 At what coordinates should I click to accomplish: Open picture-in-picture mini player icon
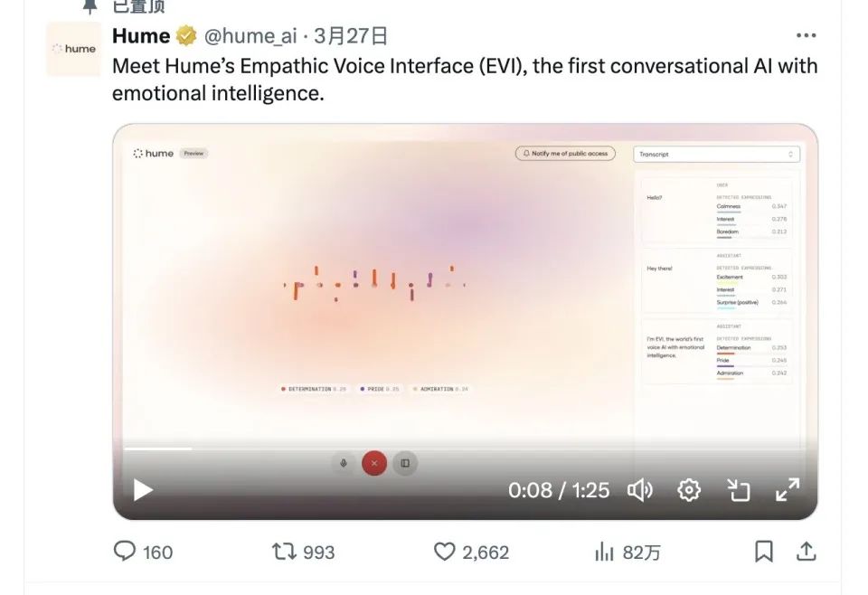[x=739, y=490]
